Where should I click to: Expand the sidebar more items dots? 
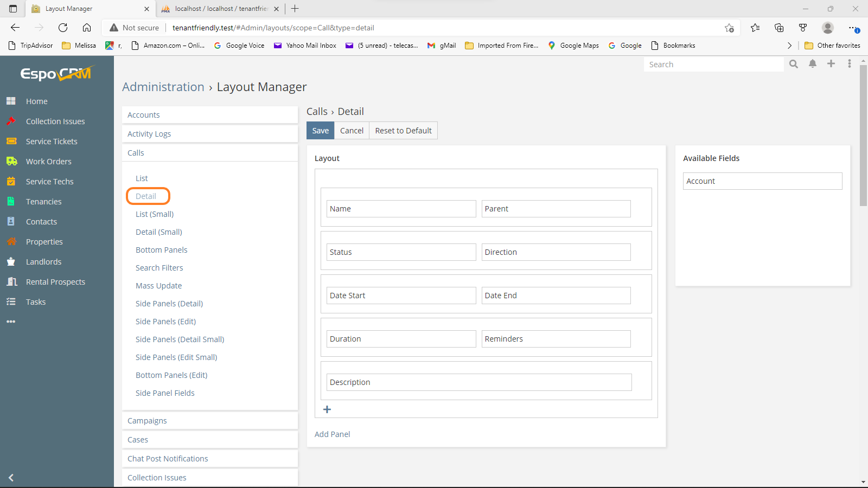(11, 322)
